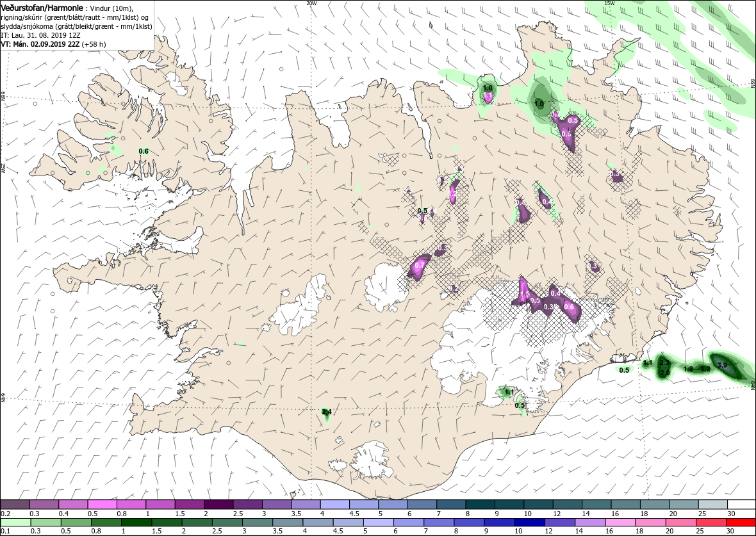Screen dimensions: 756x536
Task: Pick the pure red 30 rain legend swatch
Action: (x=741, y=523)
